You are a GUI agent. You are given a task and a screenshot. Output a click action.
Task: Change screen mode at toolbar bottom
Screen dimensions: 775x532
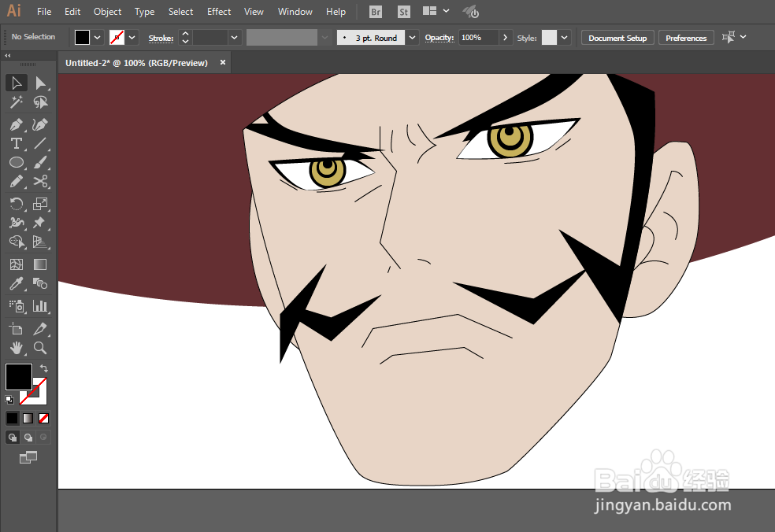coord(28,457)
